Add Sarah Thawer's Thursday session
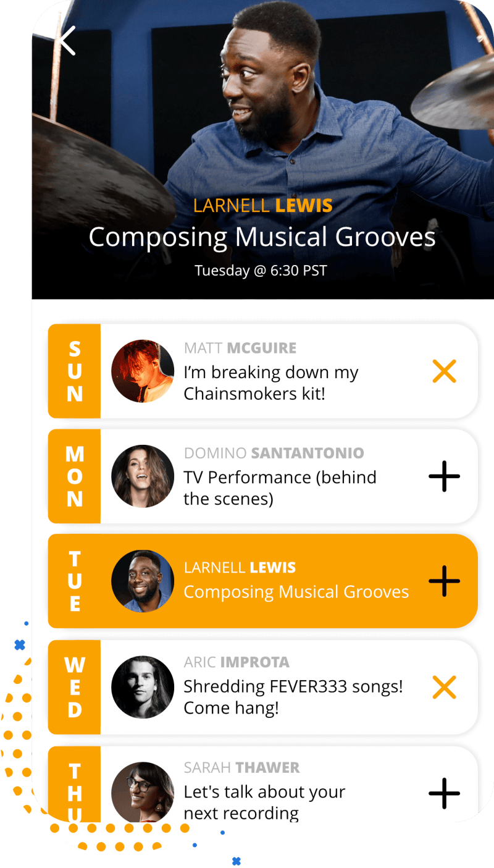Screen dimensions: 494x868 click(444, 793)
